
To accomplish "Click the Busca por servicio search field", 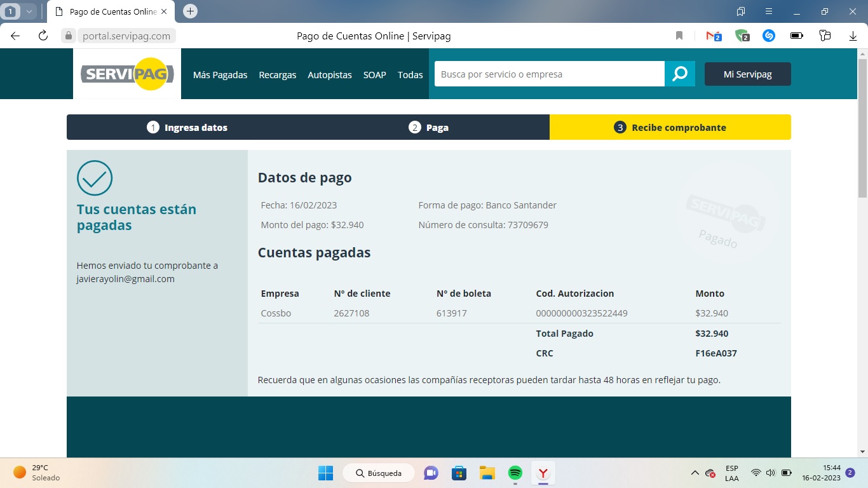I will [550, 74].
